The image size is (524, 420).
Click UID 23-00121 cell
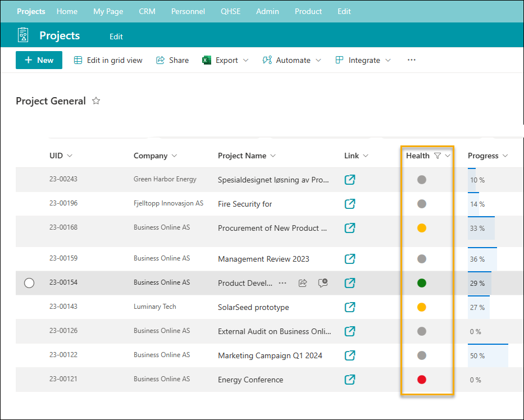tap(63, 378)
